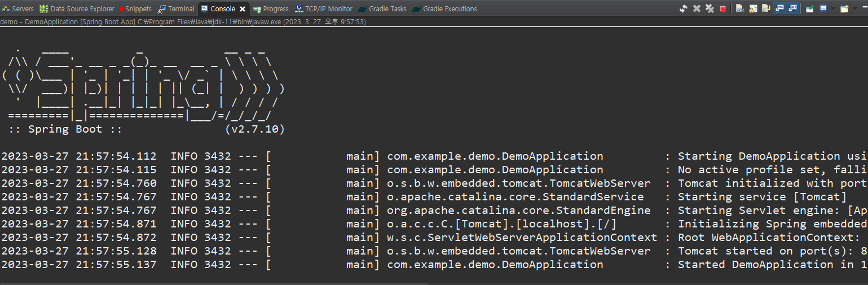868x285 pixels.
Task: Click the 'Root WebApplicationContext' log message
Action: click(x=769, y=238)
